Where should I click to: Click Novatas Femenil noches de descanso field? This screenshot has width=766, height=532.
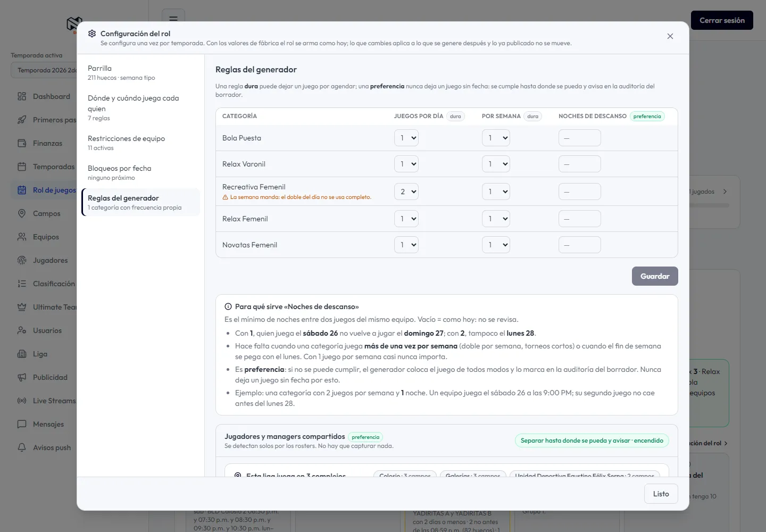coord(580,245)
